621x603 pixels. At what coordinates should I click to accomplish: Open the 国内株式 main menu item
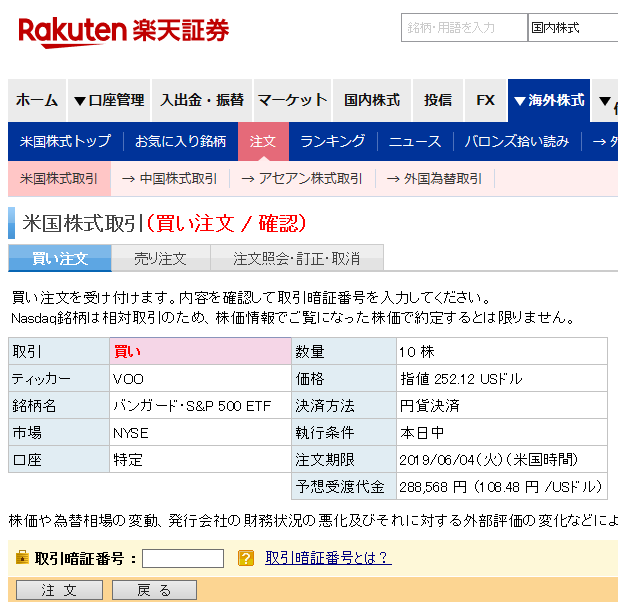point(372,100)
